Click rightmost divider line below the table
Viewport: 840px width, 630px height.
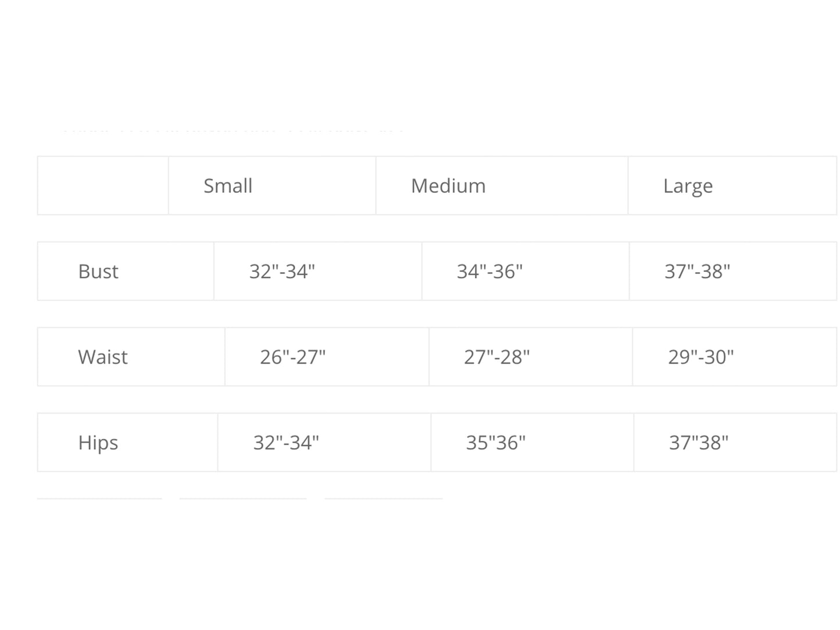384,498
